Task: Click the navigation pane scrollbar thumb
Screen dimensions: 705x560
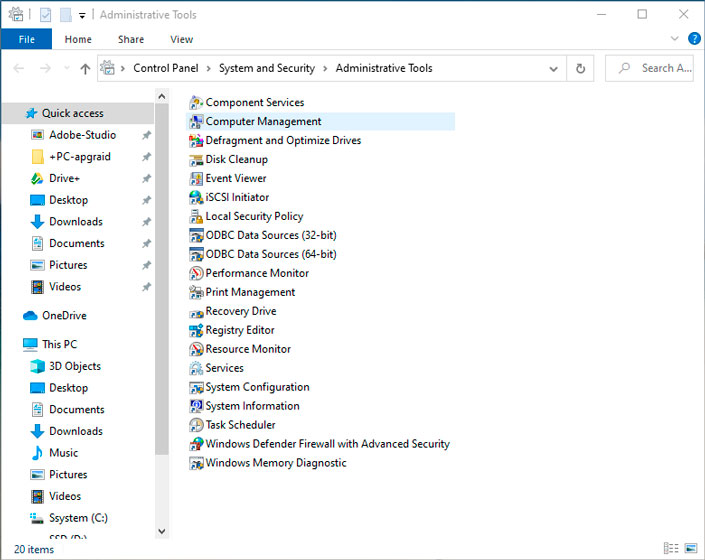Action: pyautogui.click(x=161, y=279)
